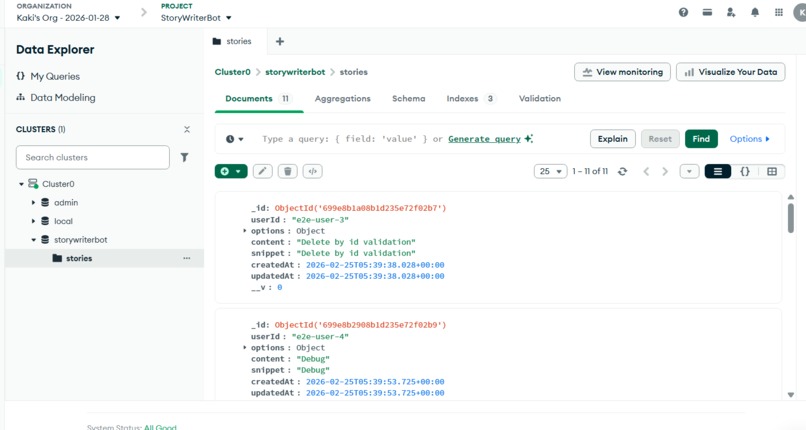Open the query Options link
The image size is (806, 430).
[x=749, y=139]
